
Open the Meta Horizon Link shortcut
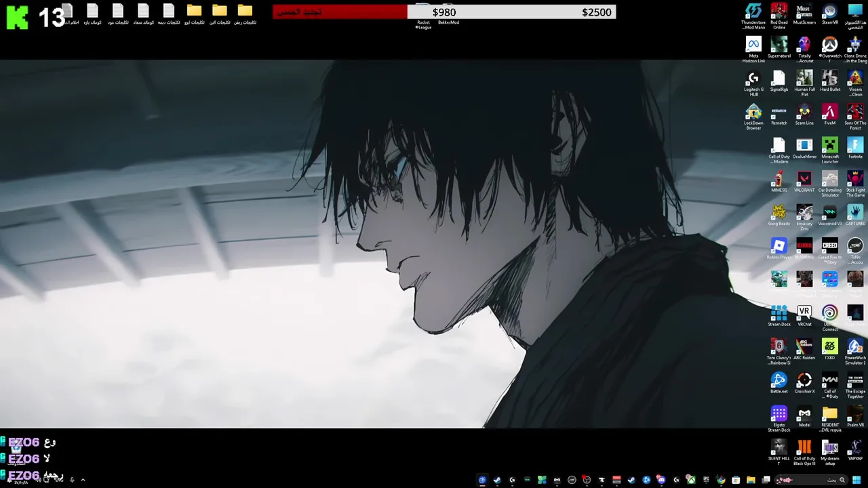point(753,50)
